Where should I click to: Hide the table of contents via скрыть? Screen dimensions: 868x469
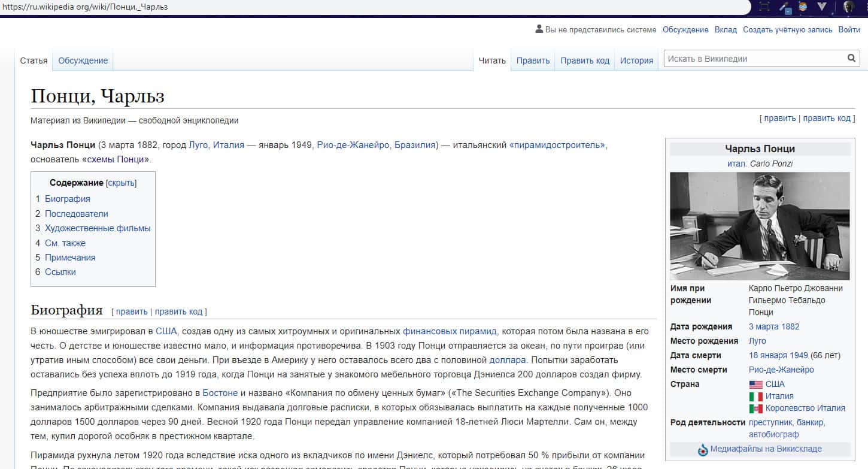point(121,183)
